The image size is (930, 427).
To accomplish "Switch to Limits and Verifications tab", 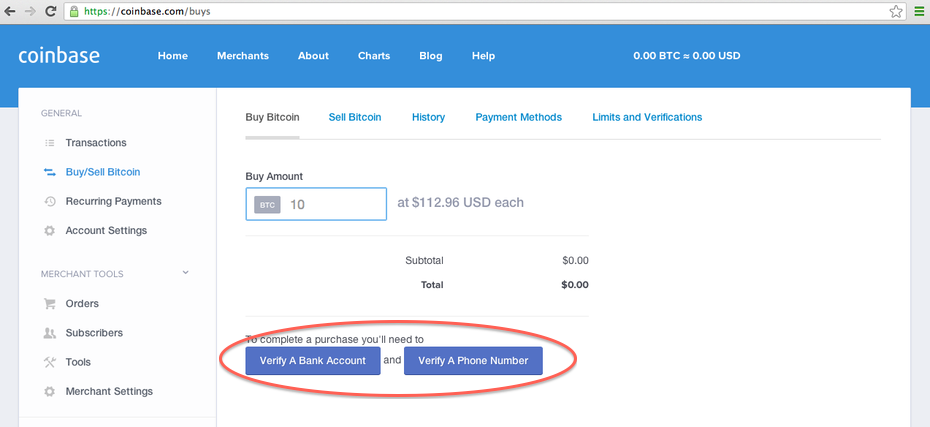I will click(x=647, y=117).
